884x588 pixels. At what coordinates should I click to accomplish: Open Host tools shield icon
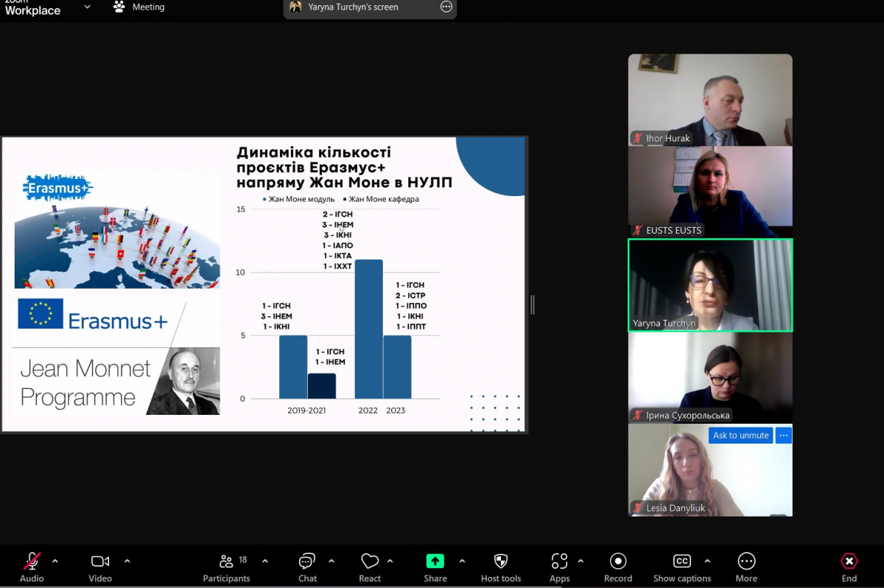point(501,561)
